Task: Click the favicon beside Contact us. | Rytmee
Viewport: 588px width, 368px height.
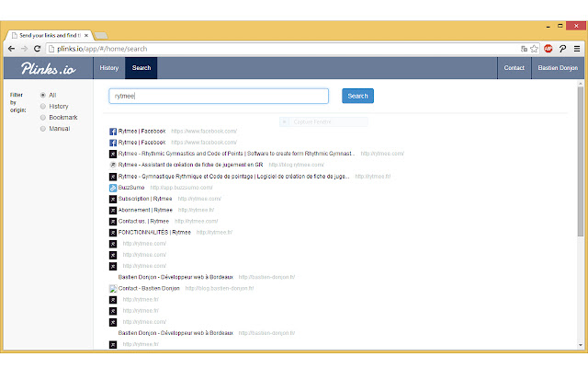Action: point(113,222)
